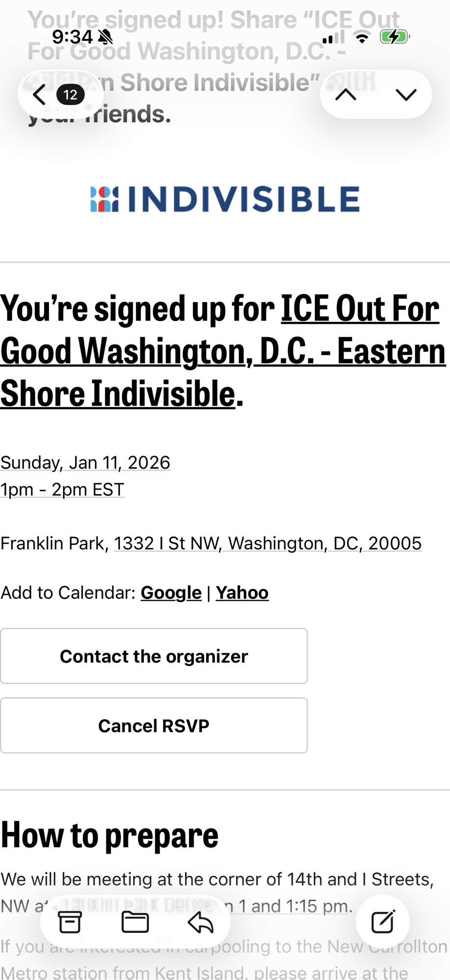
Task: Go to next message with down chevron
Action: point(406,95)
